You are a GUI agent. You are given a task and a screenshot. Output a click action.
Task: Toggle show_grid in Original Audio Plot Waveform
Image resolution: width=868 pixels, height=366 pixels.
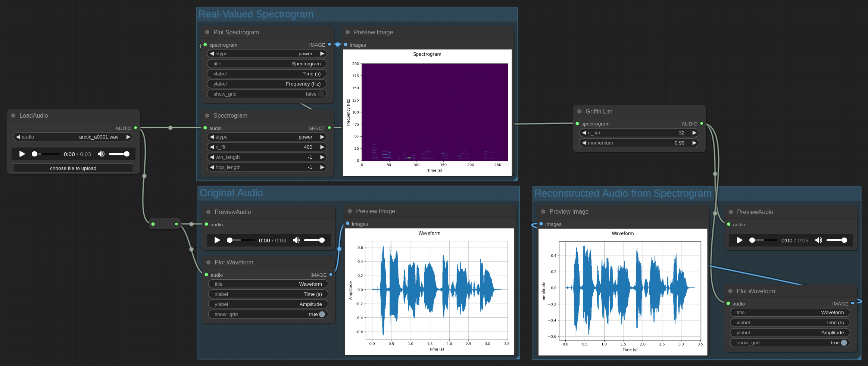tap(268, 314)
